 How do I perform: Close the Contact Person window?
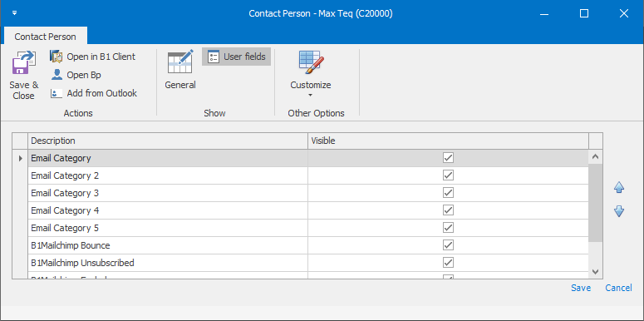pos(624,13)
